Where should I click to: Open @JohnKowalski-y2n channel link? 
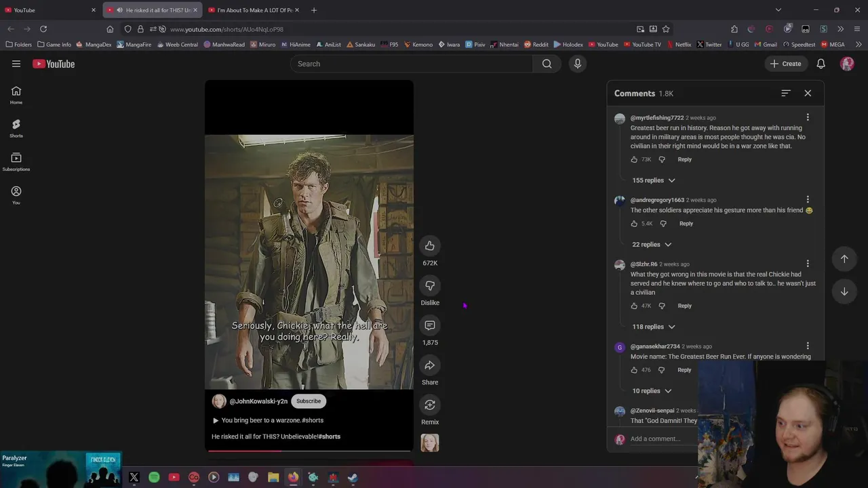258,401
